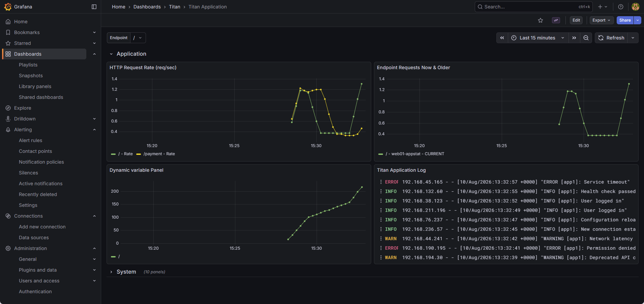644x304 pixels.
Task: Open Alert rules page
Action: pyautogui.click(x=31, y=140)
